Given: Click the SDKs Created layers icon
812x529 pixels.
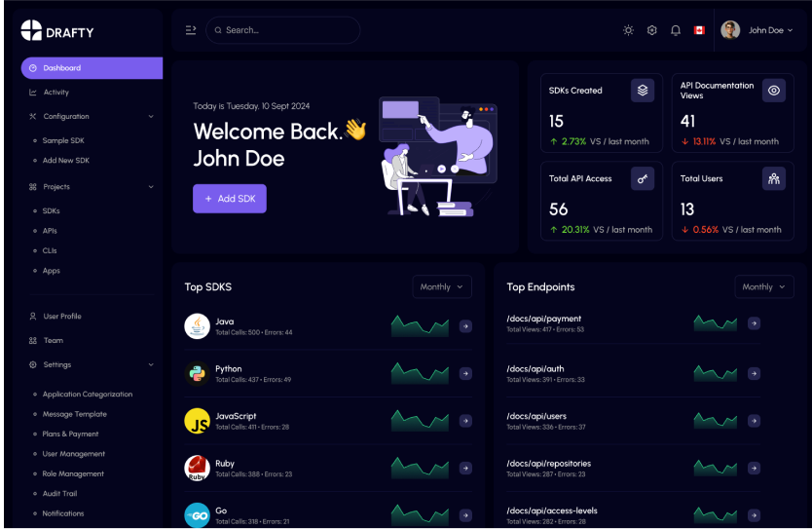Looking at the screenshot, I should tap(643, 91).
